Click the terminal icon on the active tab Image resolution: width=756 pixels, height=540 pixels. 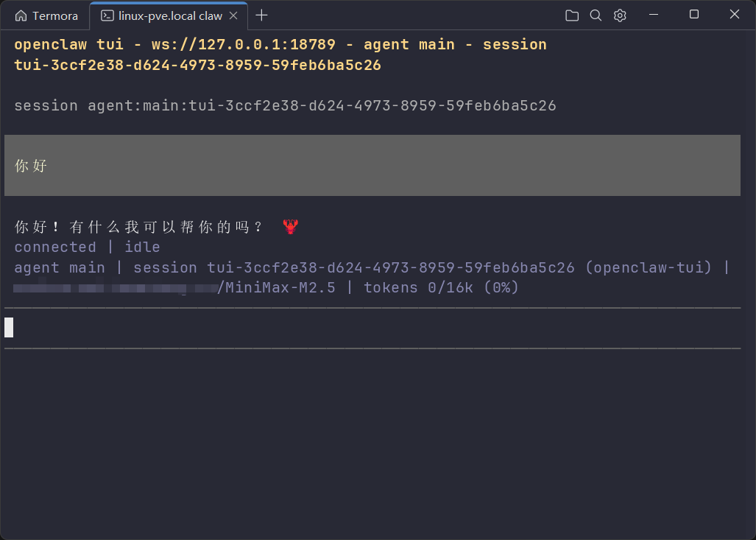tap(109, 14)
